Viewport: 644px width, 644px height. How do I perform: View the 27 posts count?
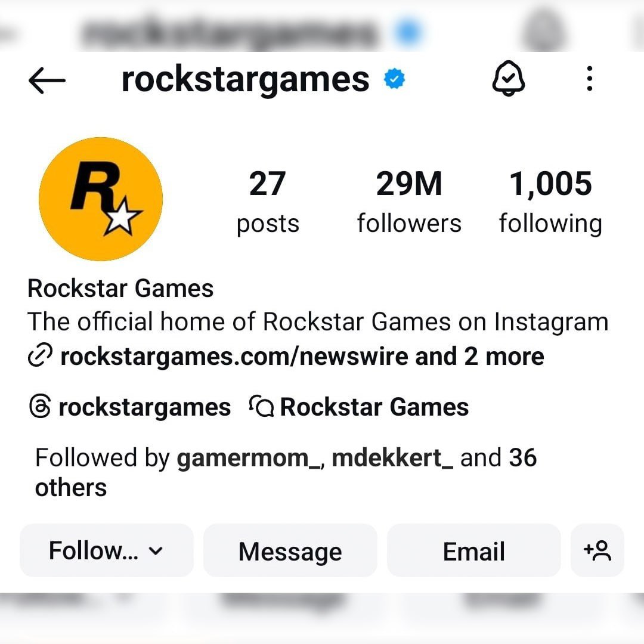coord(268,202)
